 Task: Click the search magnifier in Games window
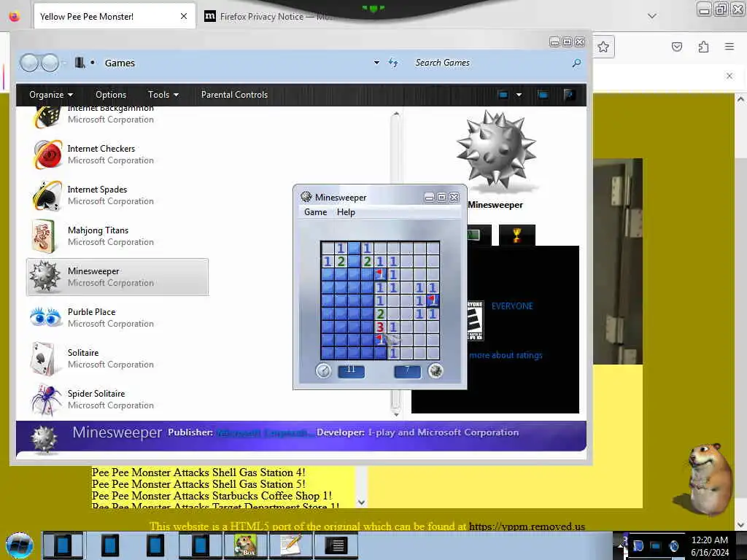[576, 63]
